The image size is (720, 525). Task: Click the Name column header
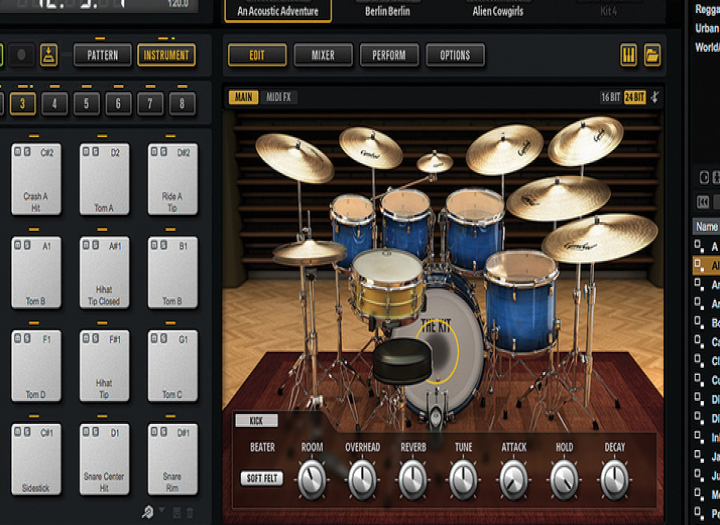(x=706, y=226)
